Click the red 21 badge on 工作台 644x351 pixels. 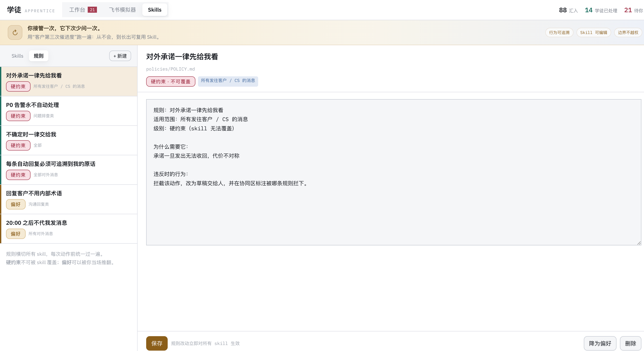92,10
